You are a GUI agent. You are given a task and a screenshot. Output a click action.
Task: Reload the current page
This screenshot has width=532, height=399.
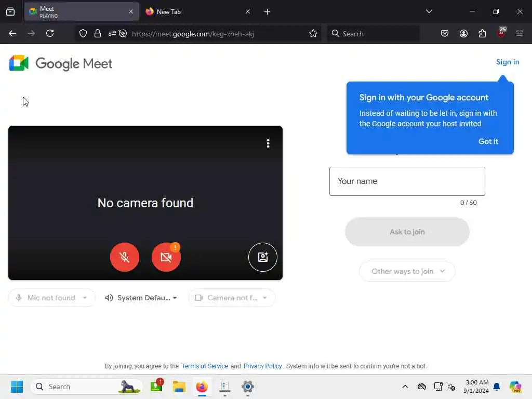pyautogui.click(x=50, y=33)
